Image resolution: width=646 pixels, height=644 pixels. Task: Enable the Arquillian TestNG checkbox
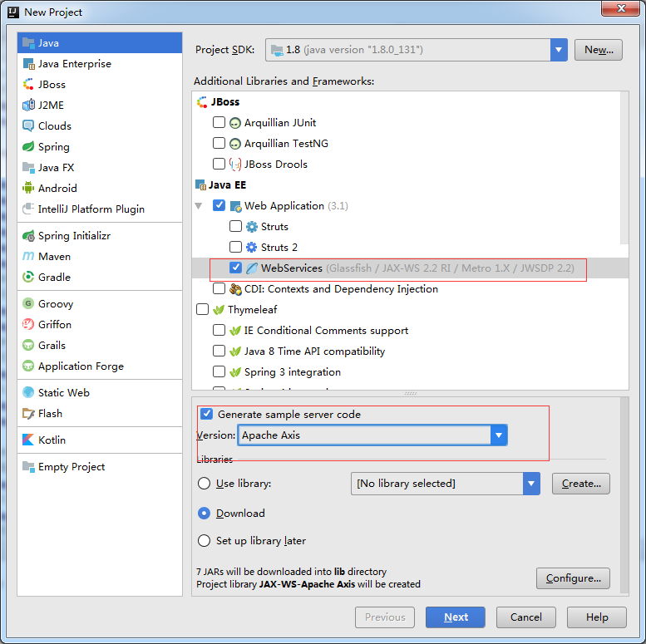219,143
